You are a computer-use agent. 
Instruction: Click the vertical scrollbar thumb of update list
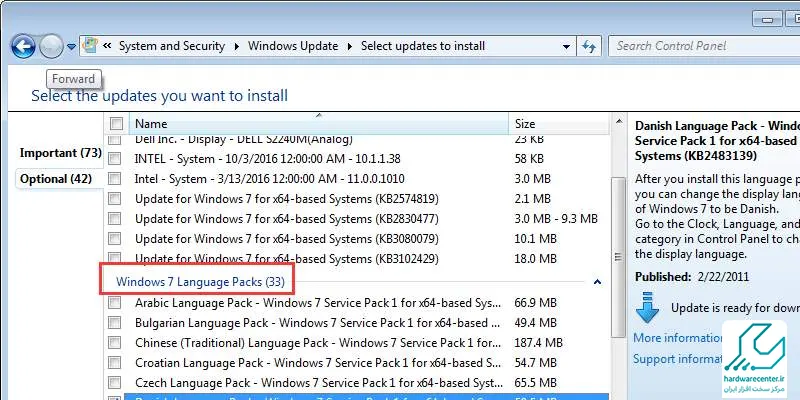[619, 257]
